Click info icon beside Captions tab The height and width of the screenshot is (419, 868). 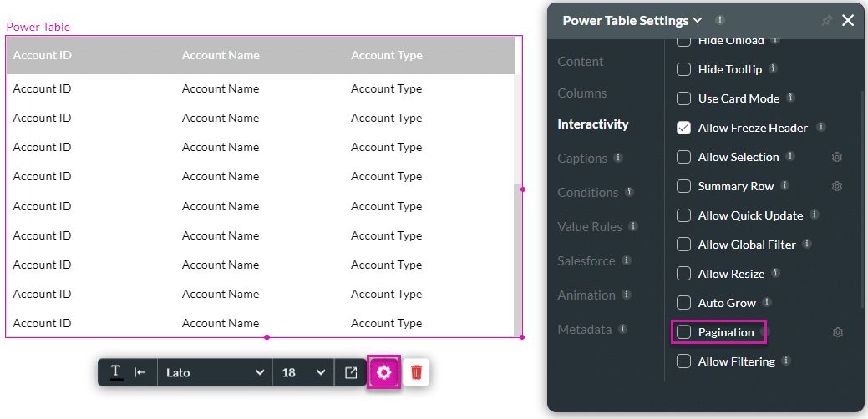618,158
